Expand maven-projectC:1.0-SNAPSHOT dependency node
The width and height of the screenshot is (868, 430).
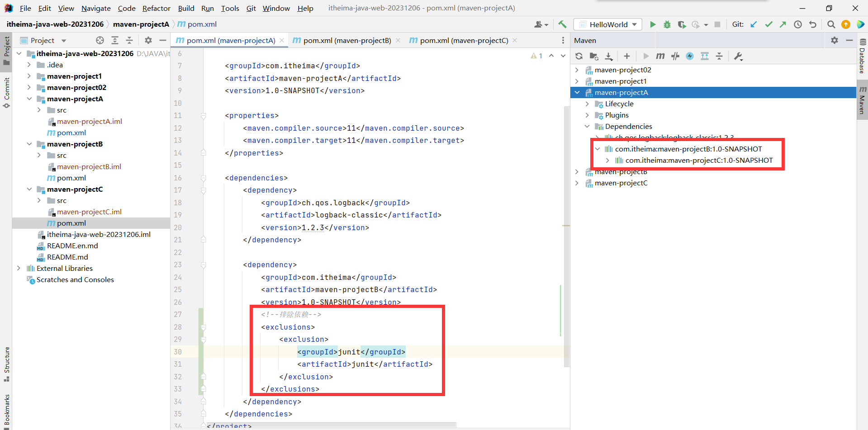click(607, 160)
